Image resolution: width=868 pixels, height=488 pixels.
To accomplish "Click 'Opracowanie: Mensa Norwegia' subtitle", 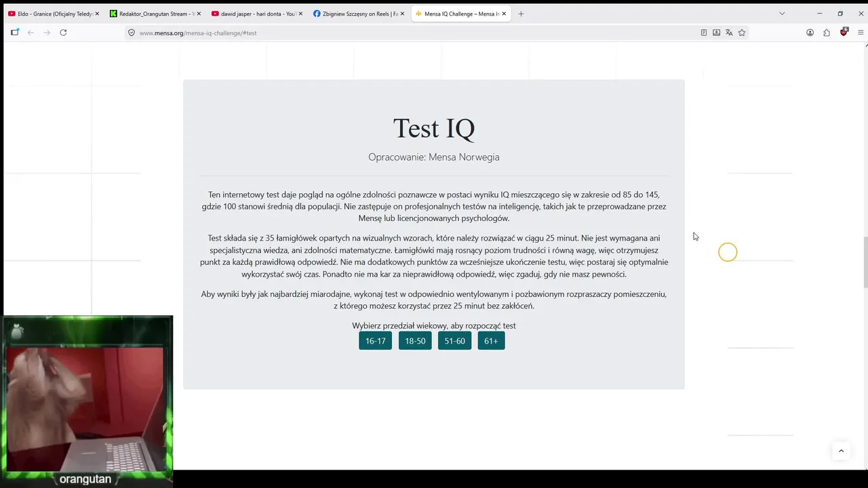I will pyautogui.click(x=434, y=157).
